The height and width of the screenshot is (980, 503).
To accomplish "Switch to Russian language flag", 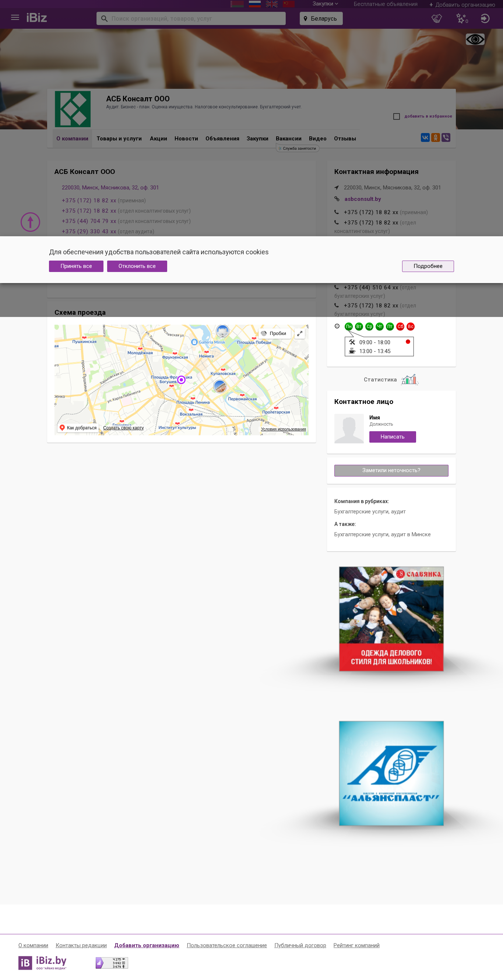I will [254, 4].
